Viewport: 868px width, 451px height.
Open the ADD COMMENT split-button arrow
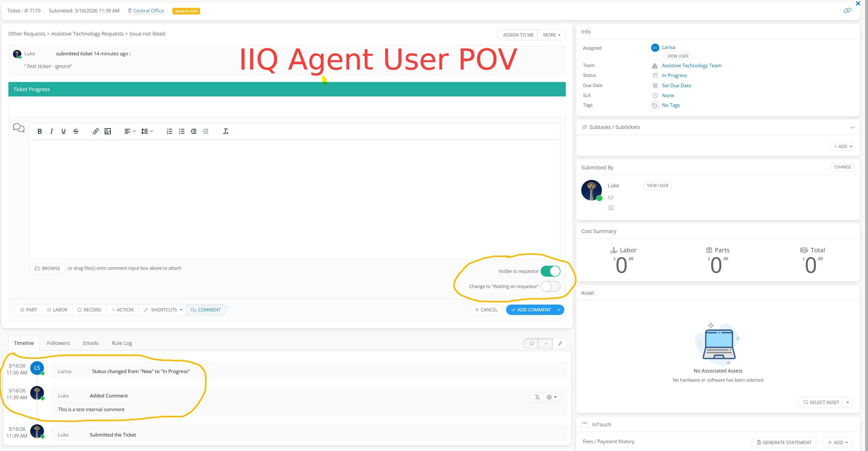coord(559,310)
